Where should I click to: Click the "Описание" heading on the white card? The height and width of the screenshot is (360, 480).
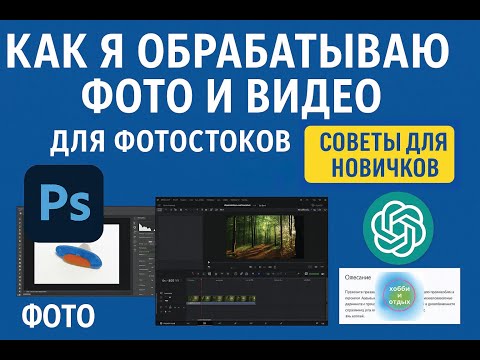(x=358, y=277)
